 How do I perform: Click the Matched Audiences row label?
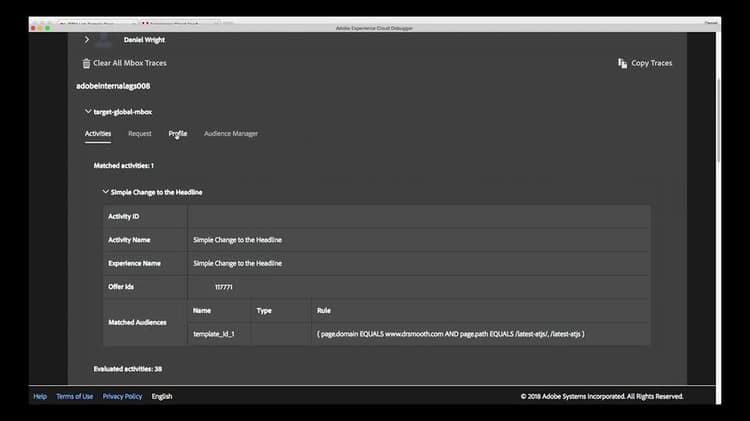point(137,322)
